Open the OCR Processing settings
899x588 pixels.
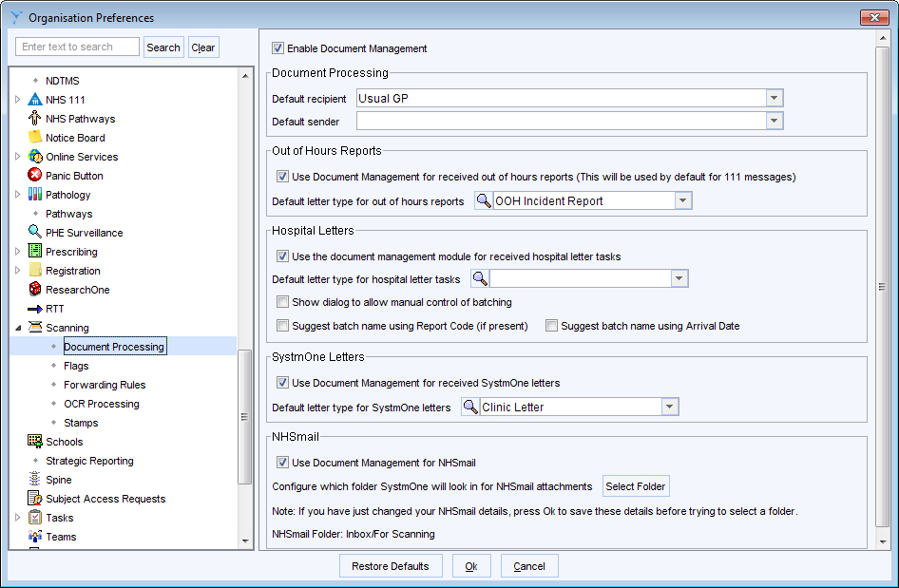[103, 404]
